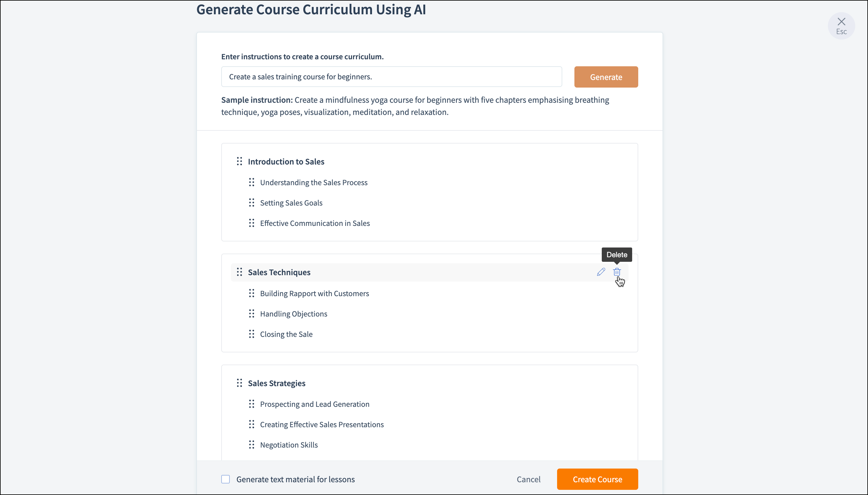Cancel the curriculum generation dialog

pos(528,479)
